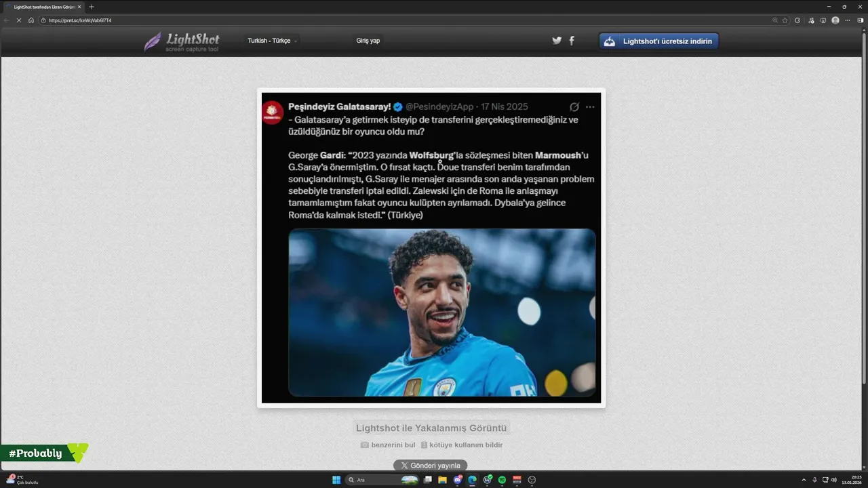Click the LightShot logo in header
Screen dimensions: 868x488
(182, 42)
